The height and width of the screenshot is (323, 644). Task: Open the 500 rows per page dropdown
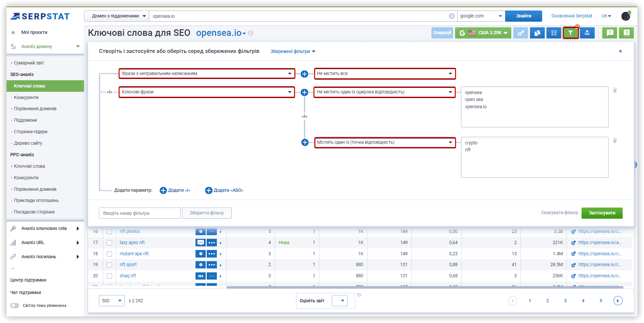click(112, 301)
